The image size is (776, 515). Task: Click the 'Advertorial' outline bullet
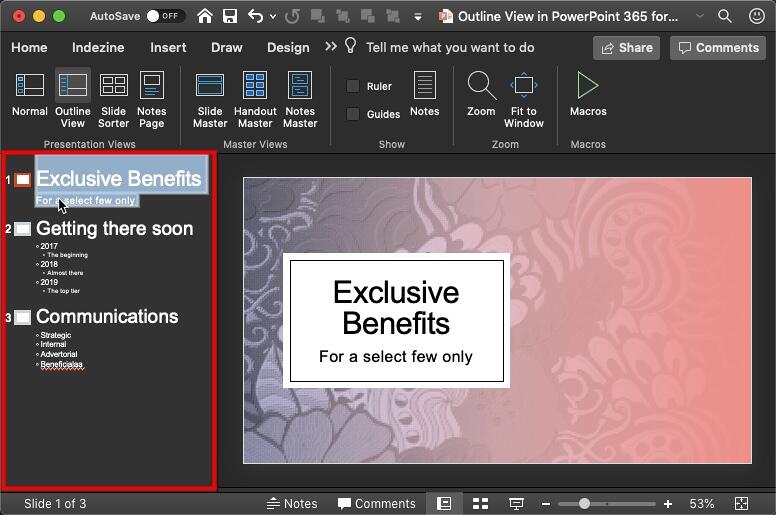59,354
